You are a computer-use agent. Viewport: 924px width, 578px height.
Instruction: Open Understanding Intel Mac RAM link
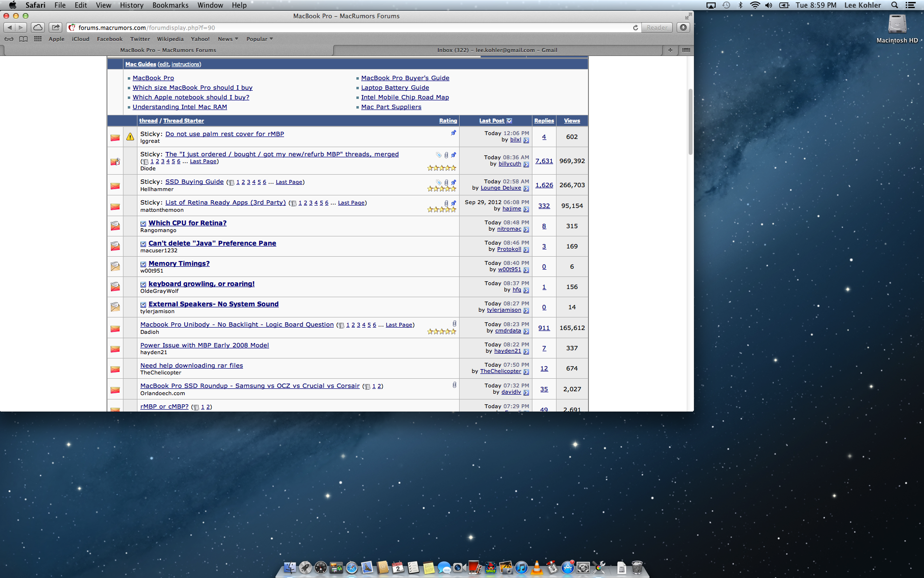click(x=180, y=107)
